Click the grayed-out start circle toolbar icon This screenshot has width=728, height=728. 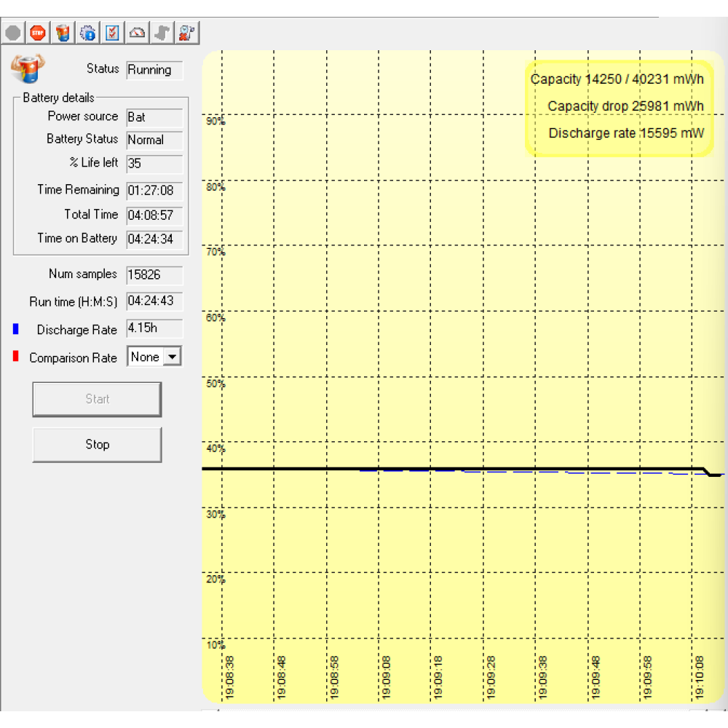pos(13,33)
